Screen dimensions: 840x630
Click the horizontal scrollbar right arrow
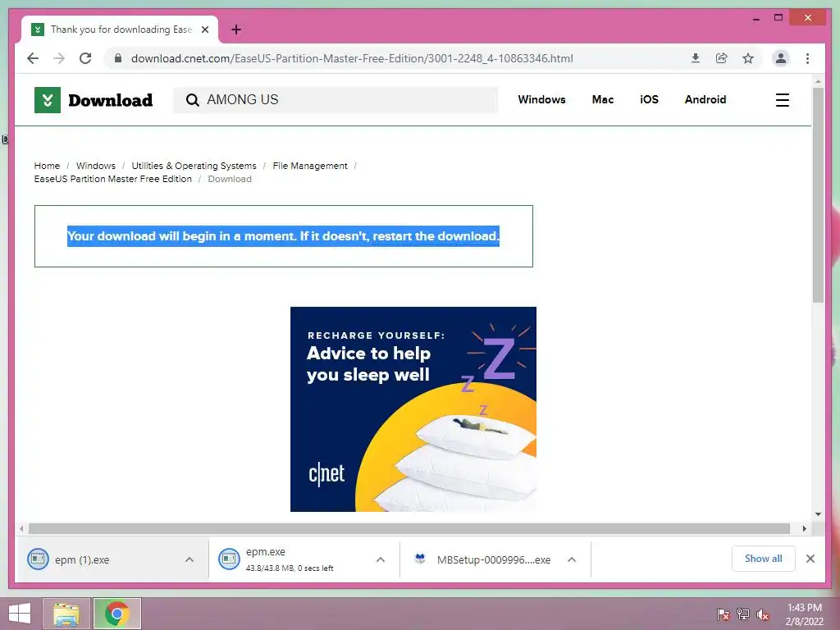pos(804,529)
